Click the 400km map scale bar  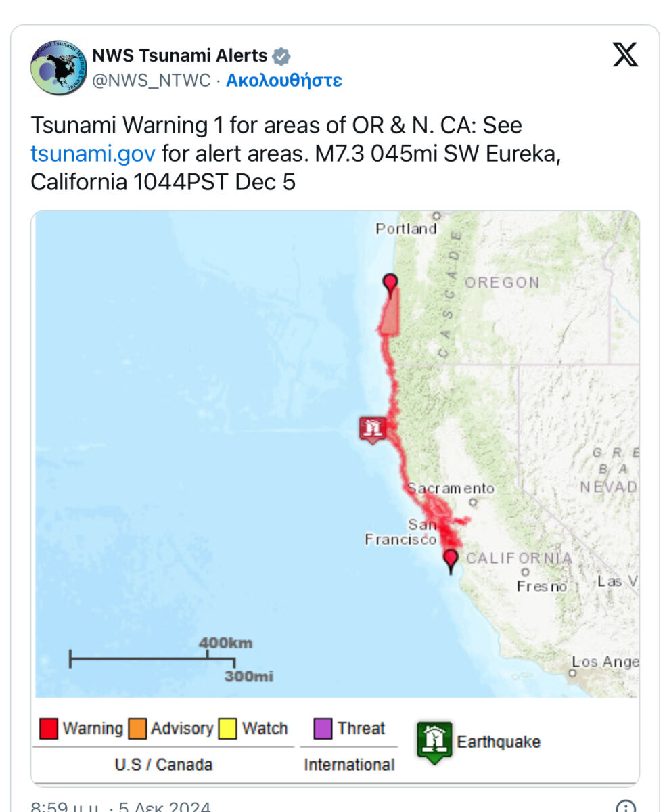pyautogui.click(x=152, y=658)
